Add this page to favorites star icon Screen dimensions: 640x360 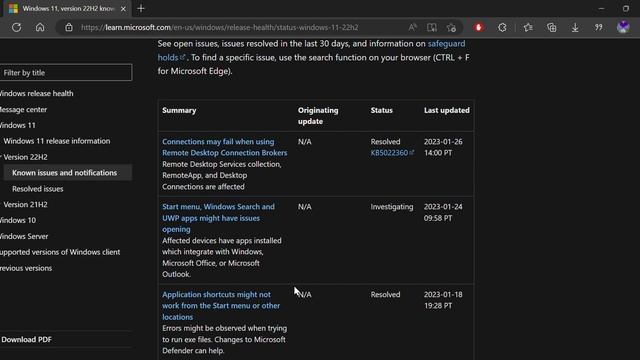tap(451, 27)
